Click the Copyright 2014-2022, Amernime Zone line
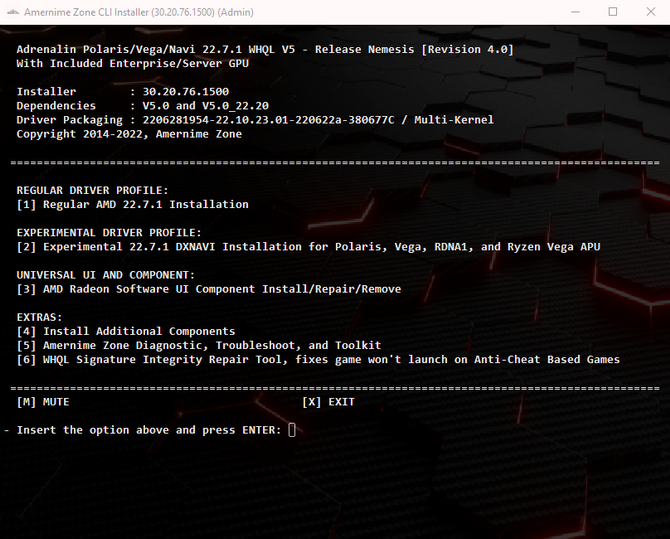This screenshot has height=539, width=670. pos(129,134)
